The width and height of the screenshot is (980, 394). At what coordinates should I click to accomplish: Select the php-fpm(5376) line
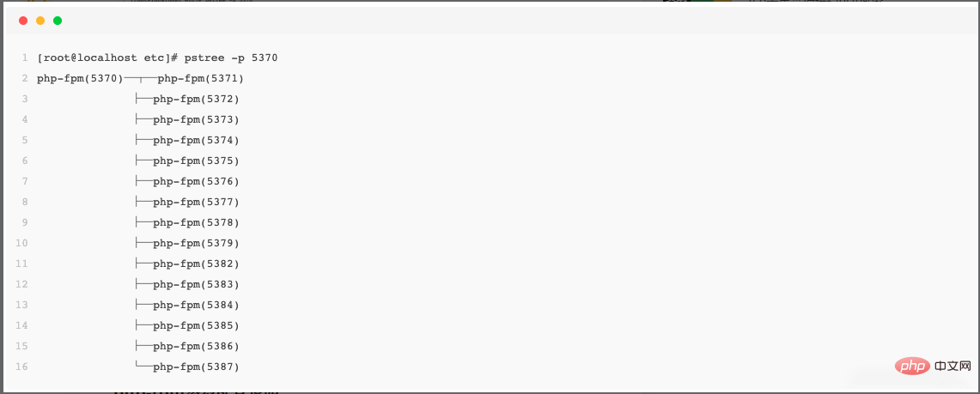[196, 182]
